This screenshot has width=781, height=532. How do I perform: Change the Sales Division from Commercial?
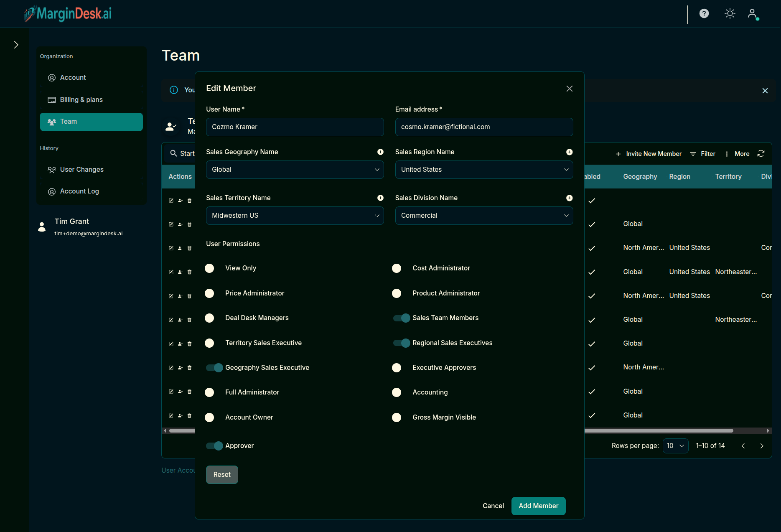point(483,216)
